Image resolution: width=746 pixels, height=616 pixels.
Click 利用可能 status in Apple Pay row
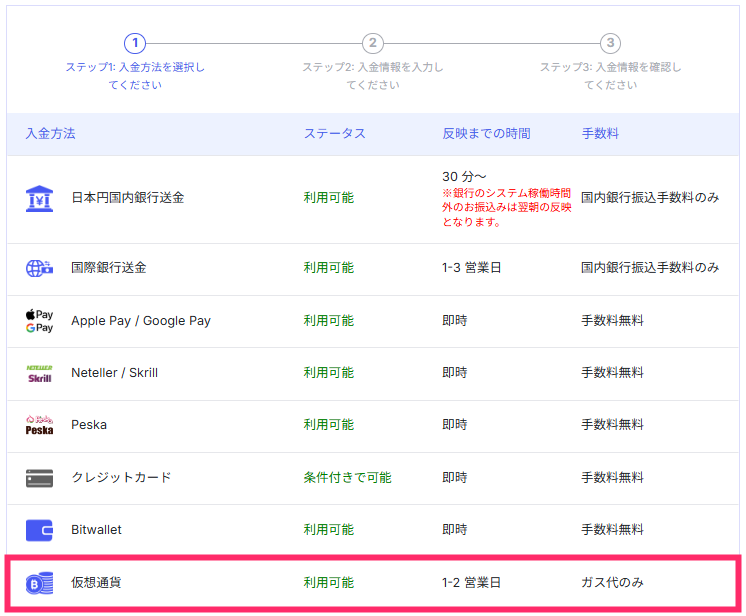[x=329, y=321]
